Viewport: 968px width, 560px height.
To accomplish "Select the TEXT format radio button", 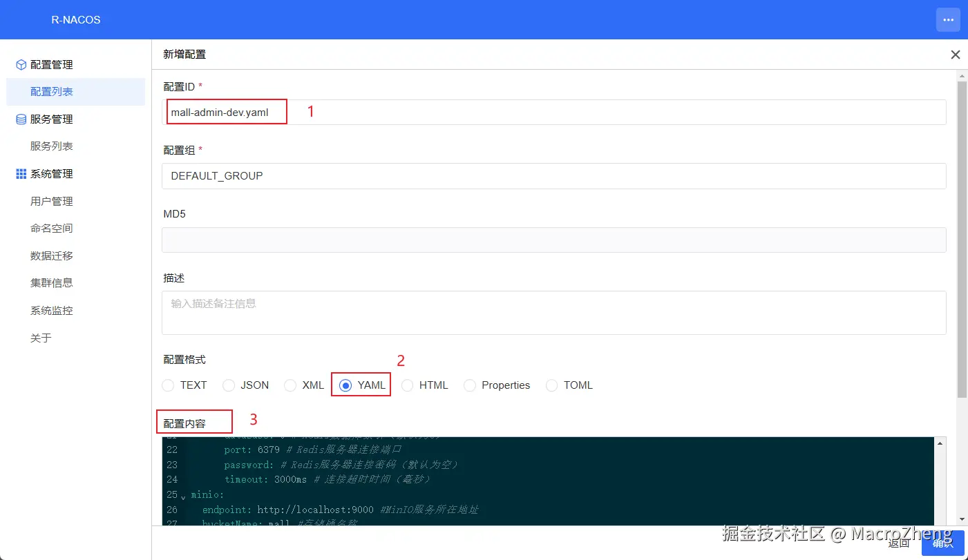I will point(168,385).
